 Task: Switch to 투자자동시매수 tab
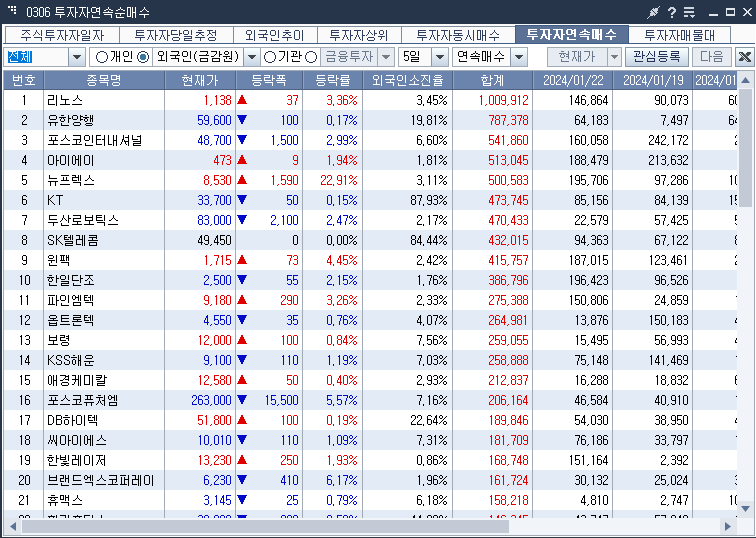(458, 35)
